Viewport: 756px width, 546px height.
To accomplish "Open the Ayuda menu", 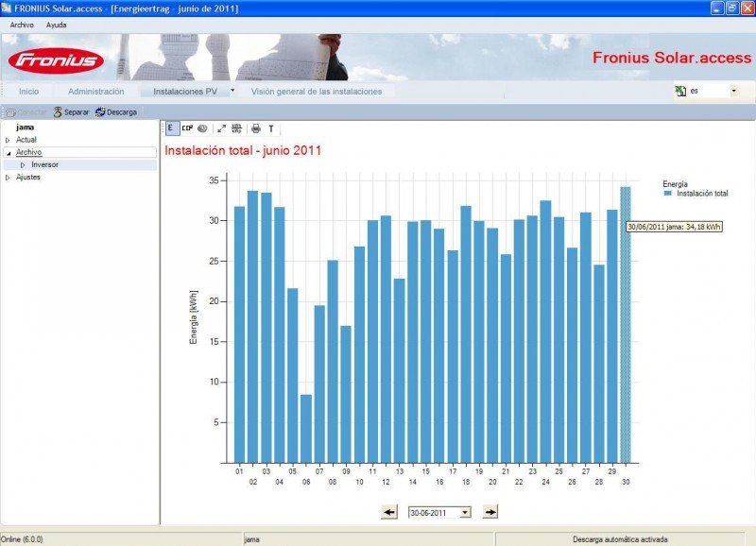I will point(57,26).
